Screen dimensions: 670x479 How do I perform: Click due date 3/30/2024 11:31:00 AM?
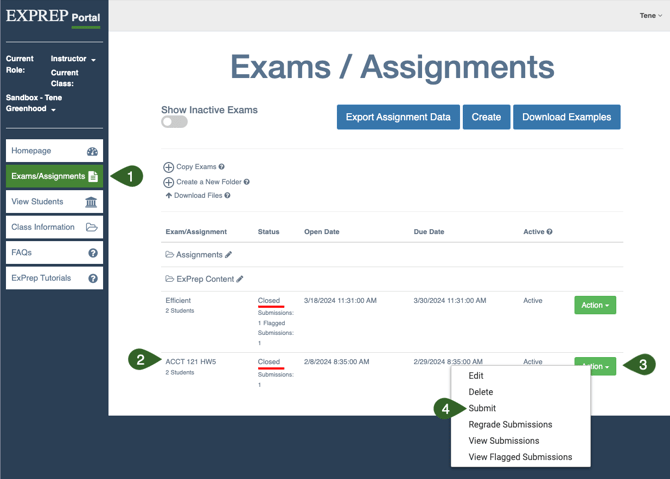point(450,300)
